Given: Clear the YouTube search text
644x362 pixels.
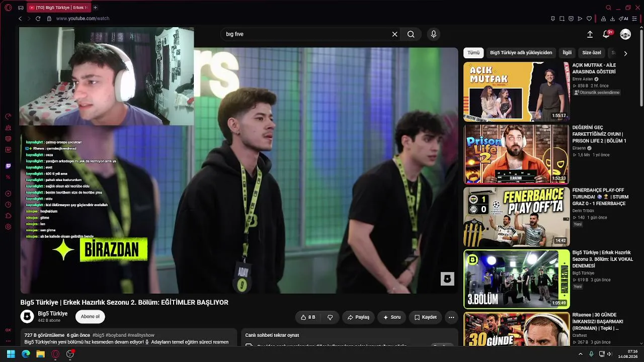Looking at the screenshot, I should [395, 34].
